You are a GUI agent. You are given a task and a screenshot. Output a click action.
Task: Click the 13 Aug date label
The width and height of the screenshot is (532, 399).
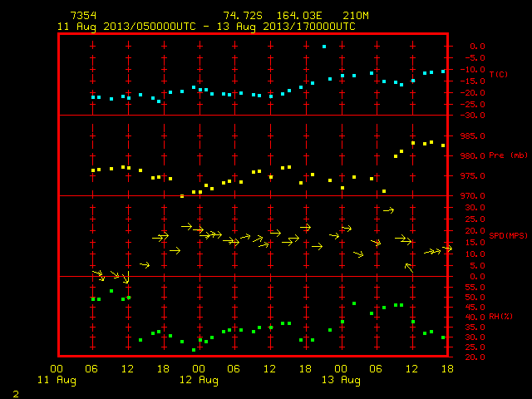pyautogui.click(x=341, y=380)
